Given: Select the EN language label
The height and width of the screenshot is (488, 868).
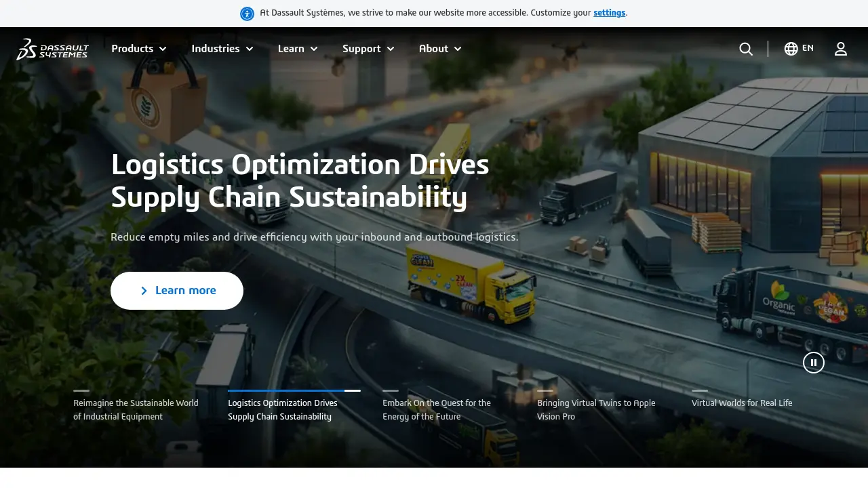Looking at the screenshot, I should click(808, 48).
